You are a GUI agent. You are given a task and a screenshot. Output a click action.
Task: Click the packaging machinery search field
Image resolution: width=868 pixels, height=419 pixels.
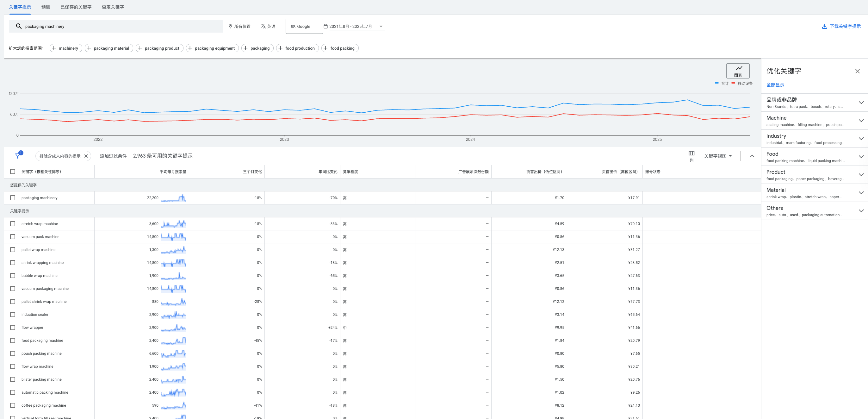(115, 26)
